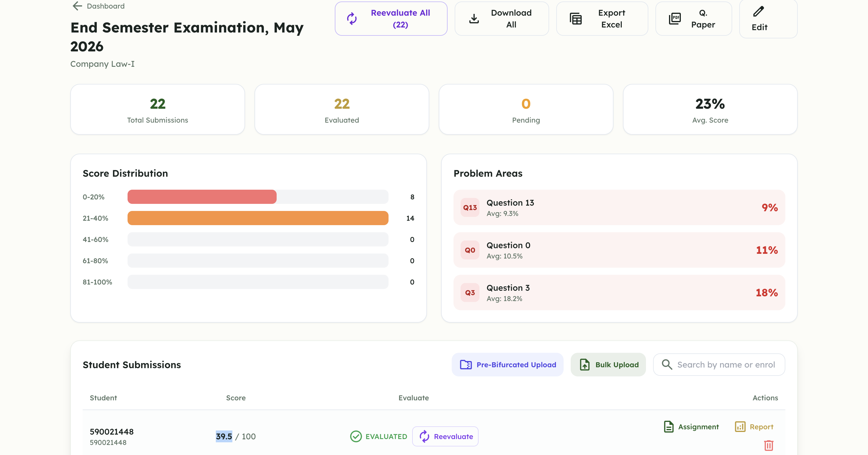
Task: Delete submission using red trash icon
Action: [x=769, y=445]
